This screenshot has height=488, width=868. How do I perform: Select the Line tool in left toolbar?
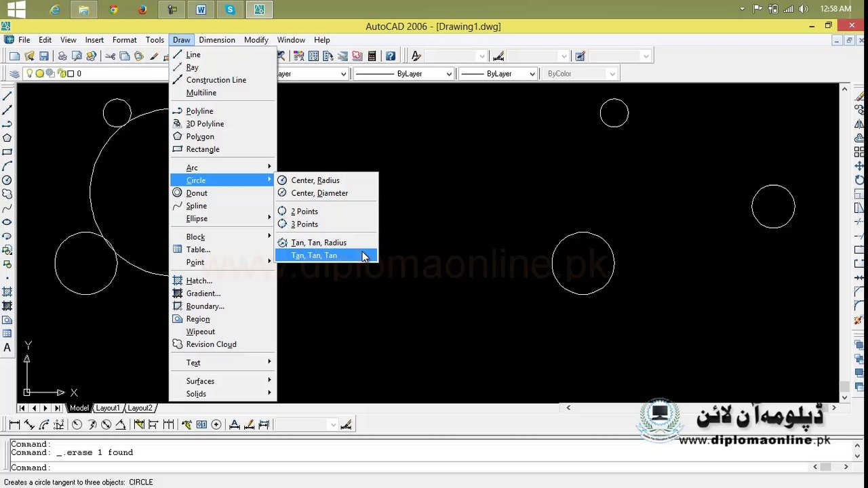pos(7,96)
